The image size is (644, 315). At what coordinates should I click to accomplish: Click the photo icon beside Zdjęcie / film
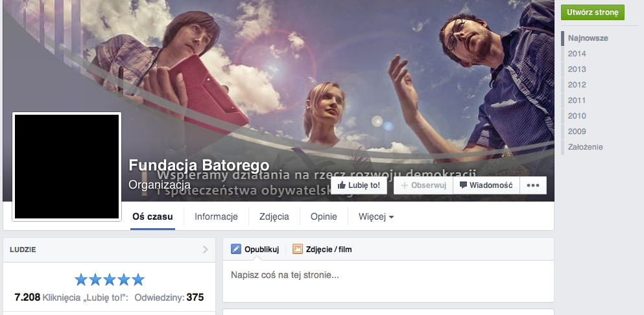(298, 249)
